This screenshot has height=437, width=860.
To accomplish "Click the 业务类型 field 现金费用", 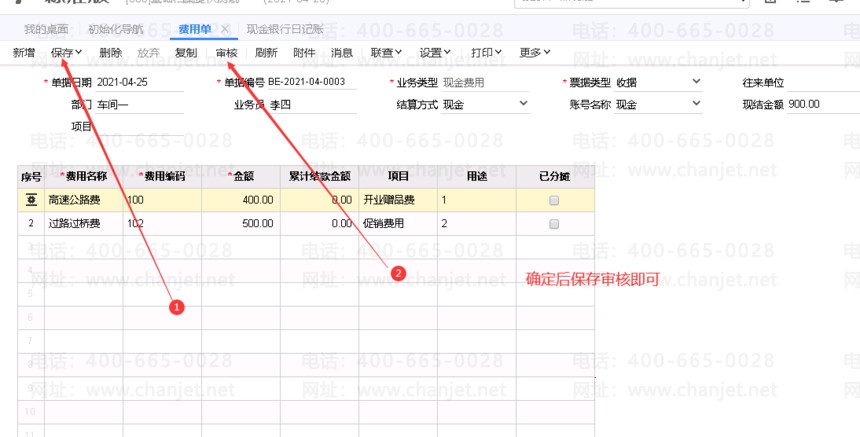I will click(x=485, y=82).
